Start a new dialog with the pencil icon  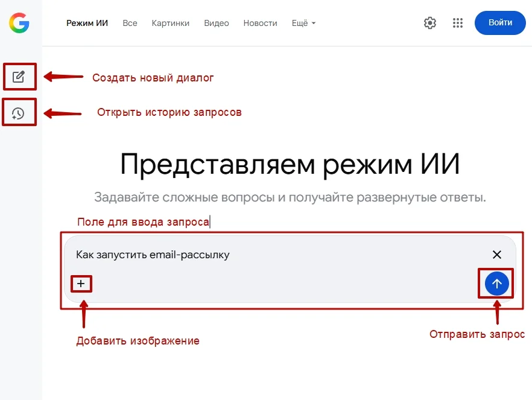[x=19, y=77]
